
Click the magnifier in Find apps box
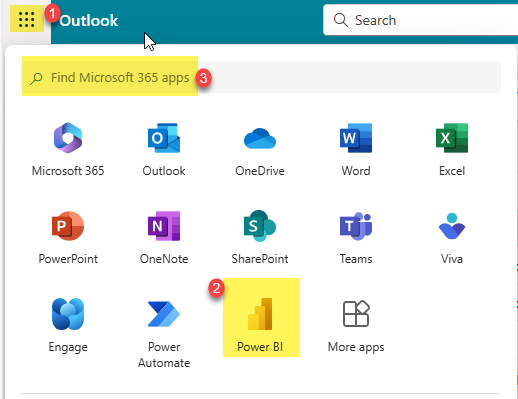36,78
